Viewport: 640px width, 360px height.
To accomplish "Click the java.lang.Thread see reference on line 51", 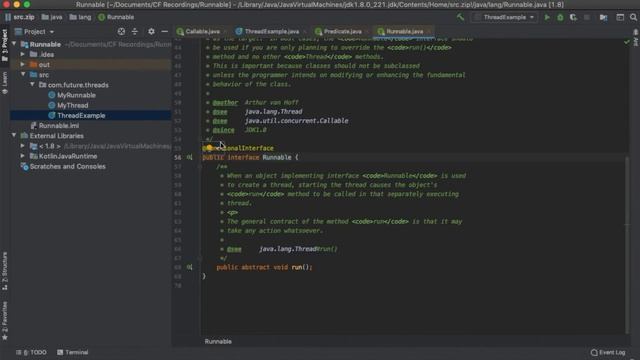I will [273, 111].
